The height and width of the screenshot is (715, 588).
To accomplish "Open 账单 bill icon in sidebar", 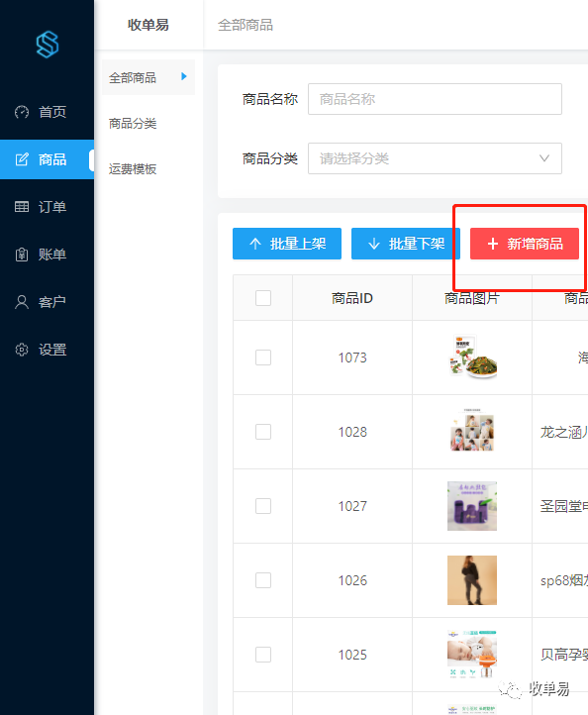I will tap(22, 255).
